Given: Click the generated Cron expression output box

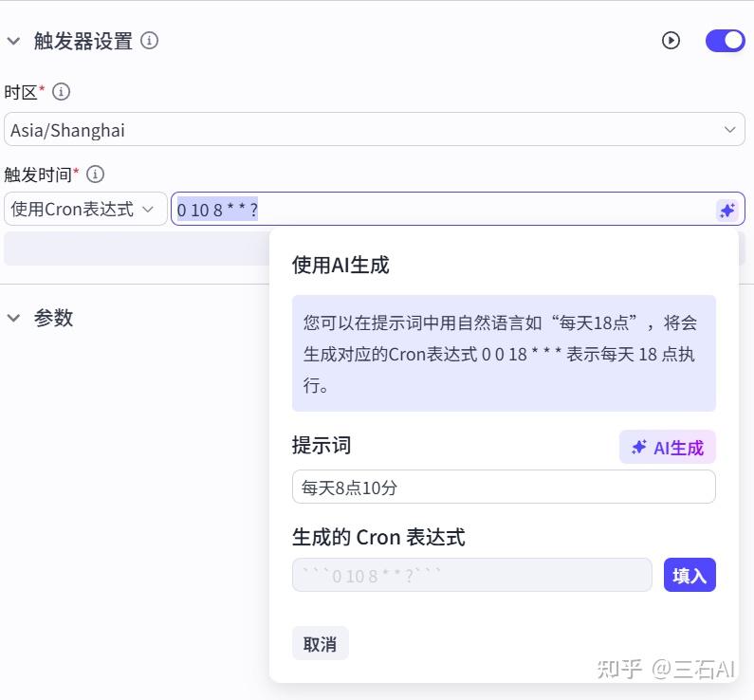Looking at the screenshot, I should tap(471, 575).
